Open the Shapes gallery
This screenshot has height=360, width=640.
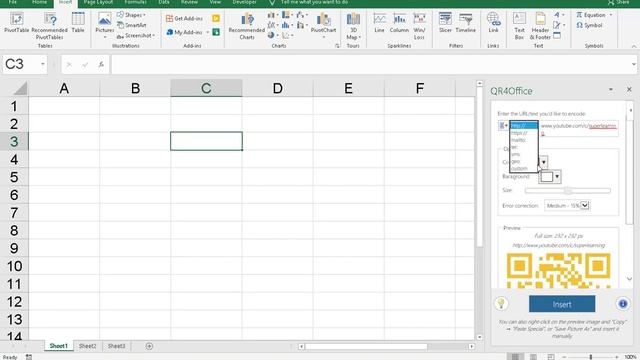click(x=131, y=15)
